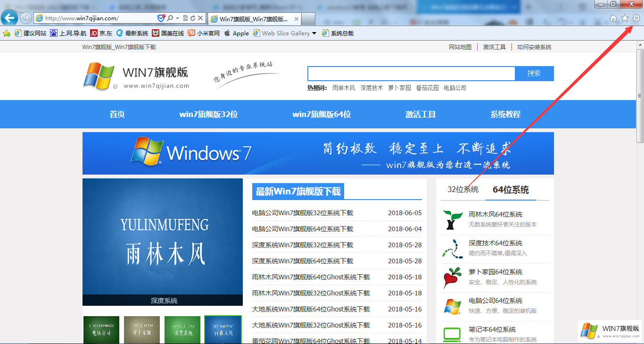Viewport: 644px width, 344px height.
Task: Add to favorites bar star icon
Action: (7, 33)
